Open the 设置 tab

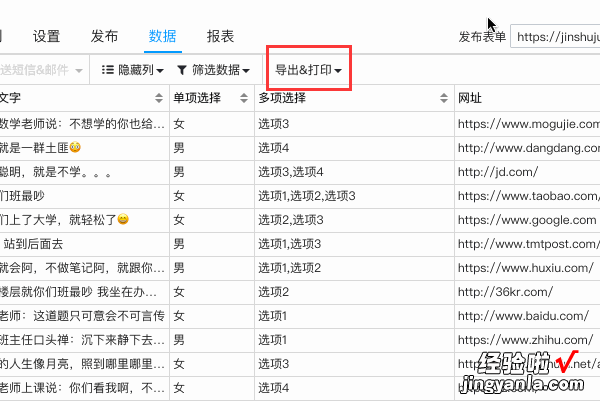[x=46, y=36]
